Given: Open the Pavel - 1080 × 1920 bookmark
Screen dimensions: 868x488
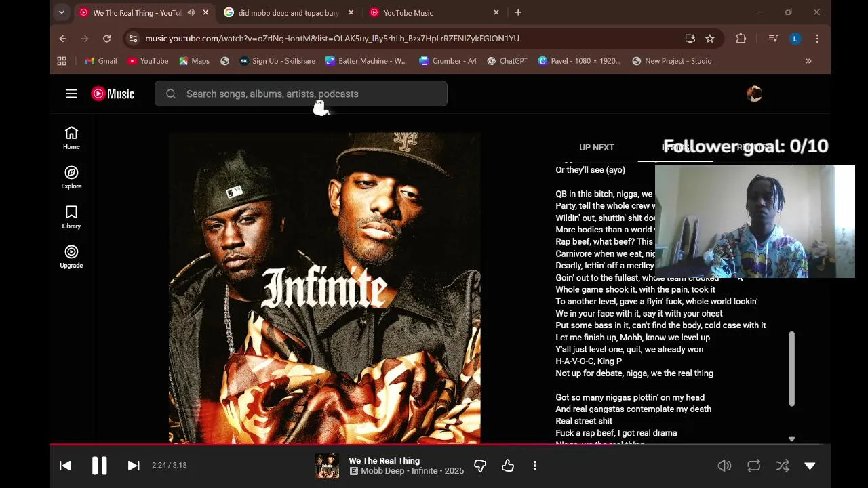Looking at the screenshot, I should pos(579,61).
